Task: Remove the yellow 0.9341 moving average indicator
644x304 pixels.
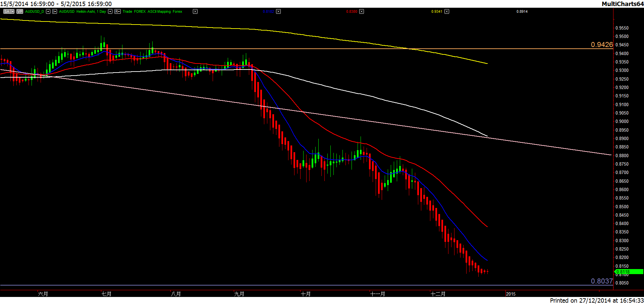Action: tap(447, 11)
